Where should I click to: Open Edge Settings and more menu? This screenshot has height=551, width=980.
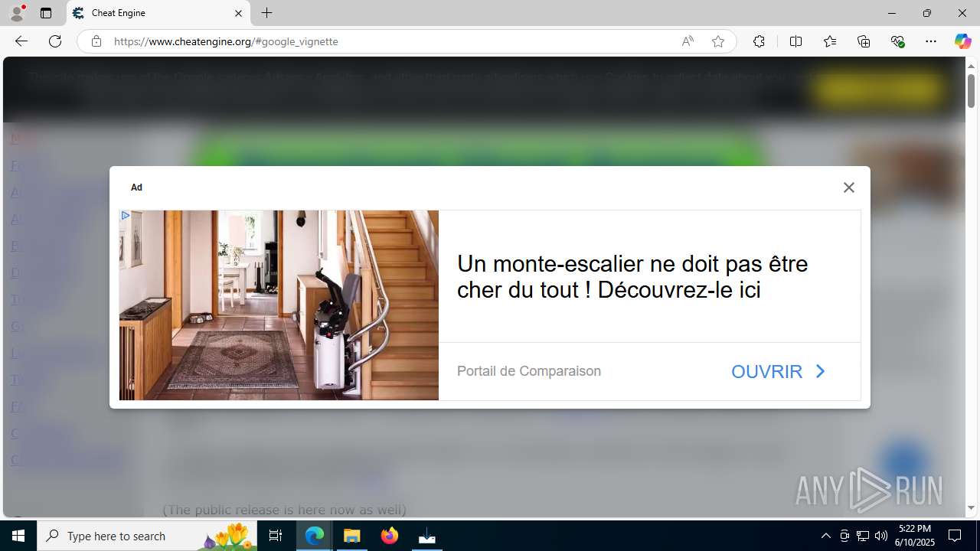pyautogui.click(x=931, y=41)
